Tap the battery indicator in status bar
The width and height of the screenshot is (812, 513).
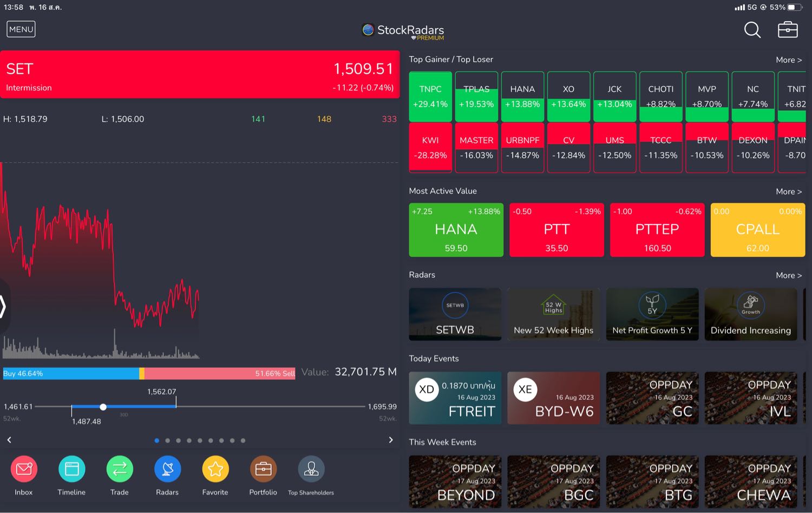coord(795,8)
